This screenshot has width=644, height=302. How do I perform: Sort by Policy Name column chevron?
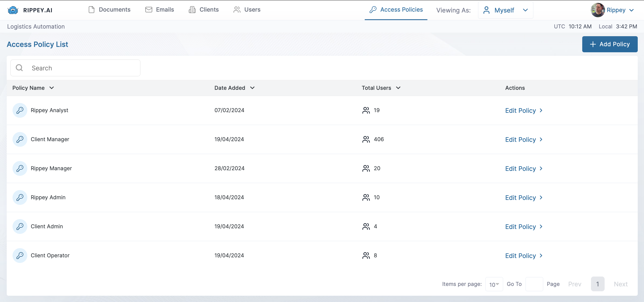point(52,88)
